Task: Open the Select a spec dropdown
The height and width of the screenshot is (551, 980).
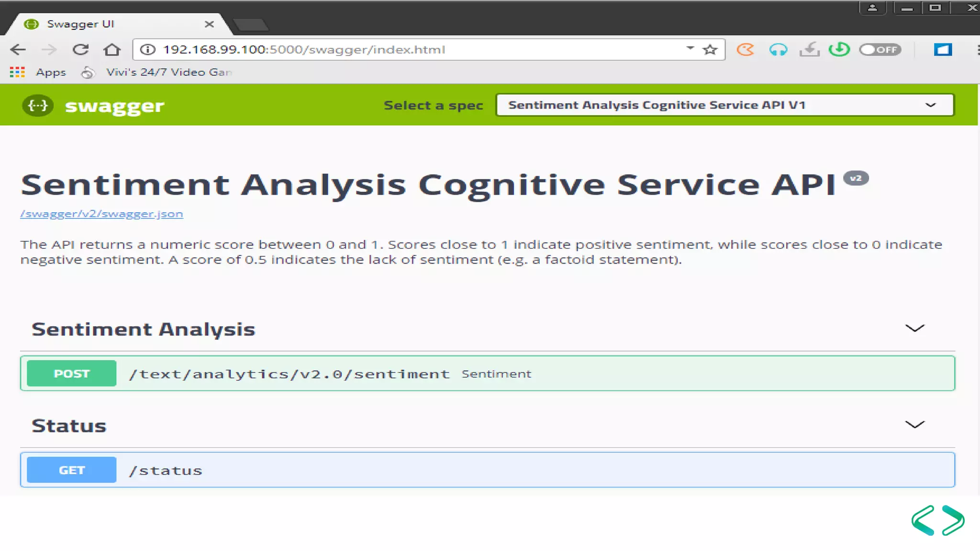Action: 724,105
